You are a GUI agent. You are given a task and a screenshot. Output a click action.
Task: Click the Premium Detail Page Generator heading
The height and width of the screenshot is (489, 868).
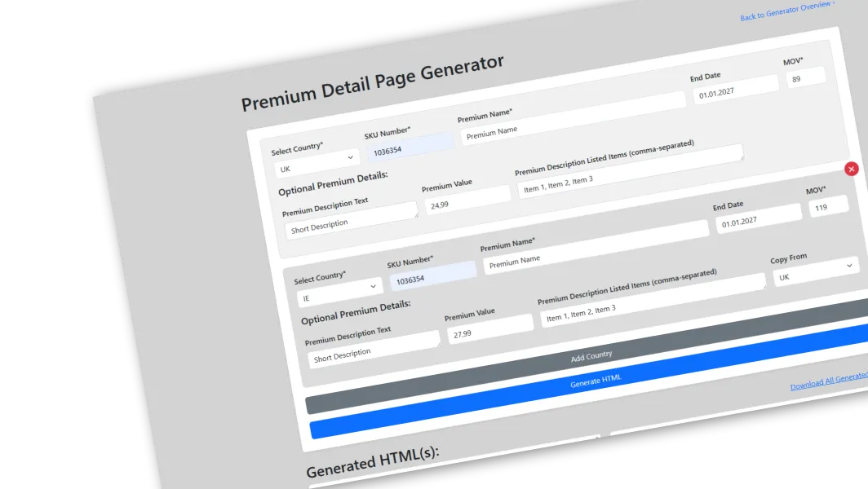[x=373, y=83]
